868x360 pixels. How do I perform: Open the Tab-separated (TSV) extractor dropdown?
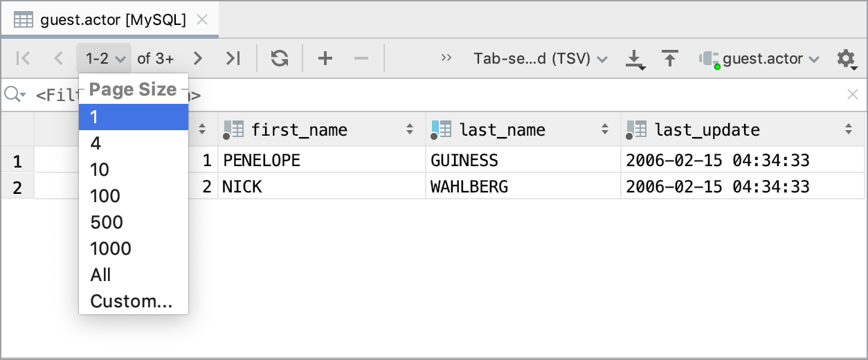(x=540, y=59)
